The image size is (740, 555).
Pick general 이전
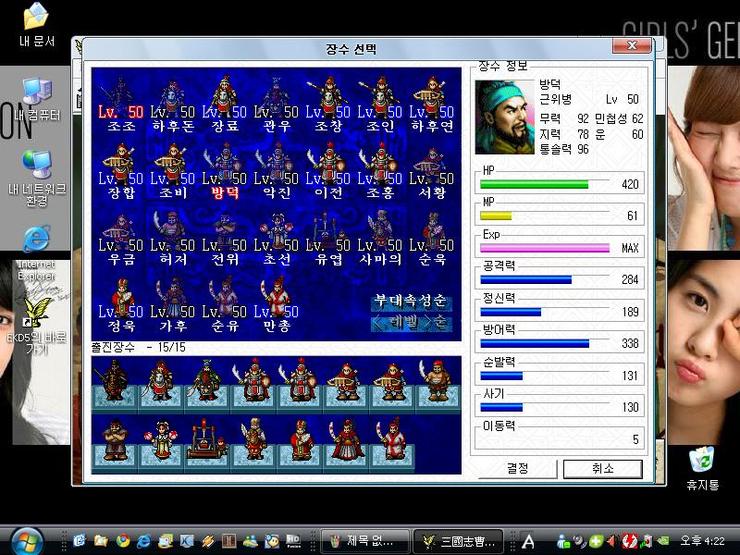328,171
